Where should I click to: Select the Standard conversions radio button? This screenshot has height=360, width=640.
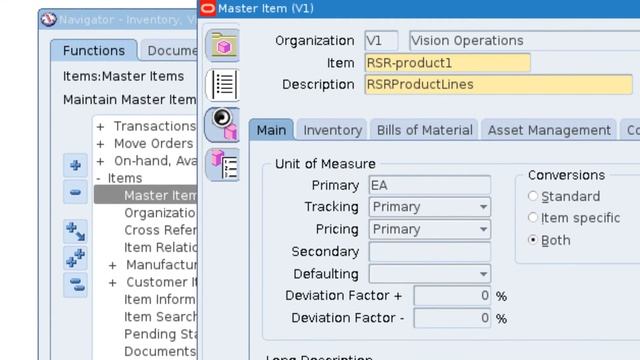click(x=533, y=196)
